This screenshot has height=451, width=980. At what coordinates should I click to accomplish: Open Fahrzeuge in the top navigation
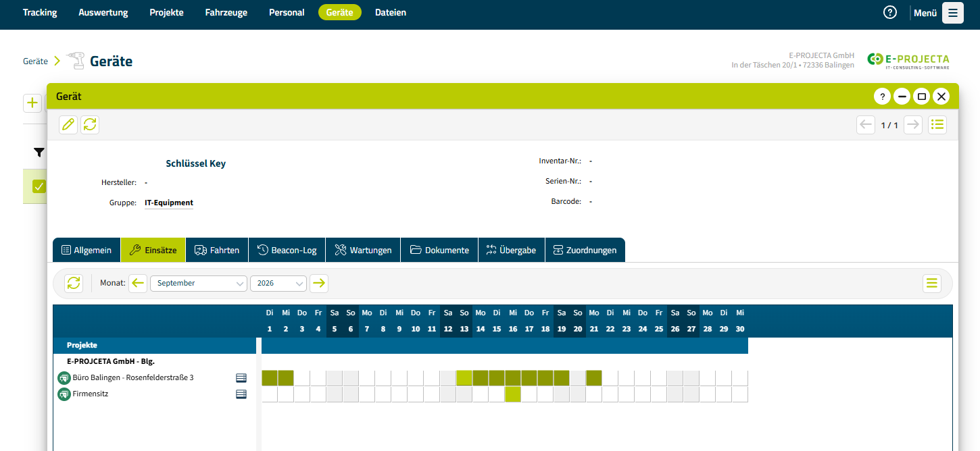click(x=226, y=12)
